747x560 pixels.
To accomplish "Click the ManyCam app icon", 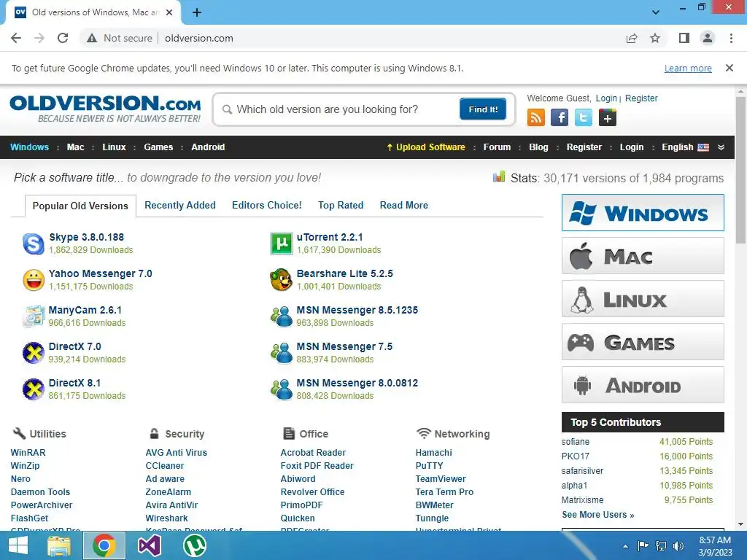I will 34,316.
